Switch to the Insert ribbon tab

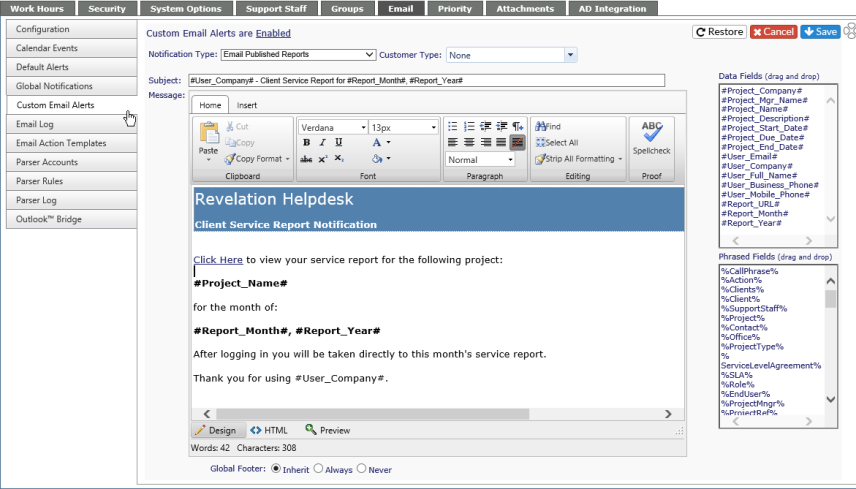(x=247, y=105)
